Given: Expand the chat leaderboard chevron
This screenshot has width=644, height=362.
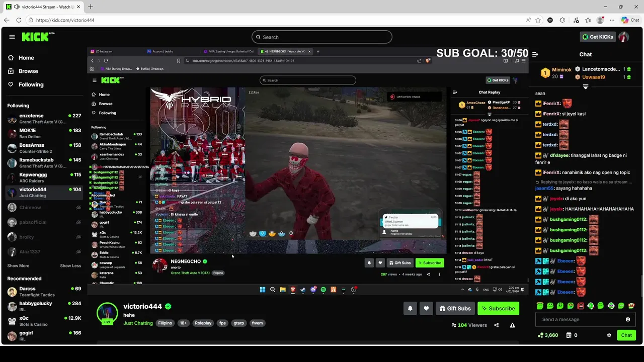Looking at the screenshot, I should (585, 87).
